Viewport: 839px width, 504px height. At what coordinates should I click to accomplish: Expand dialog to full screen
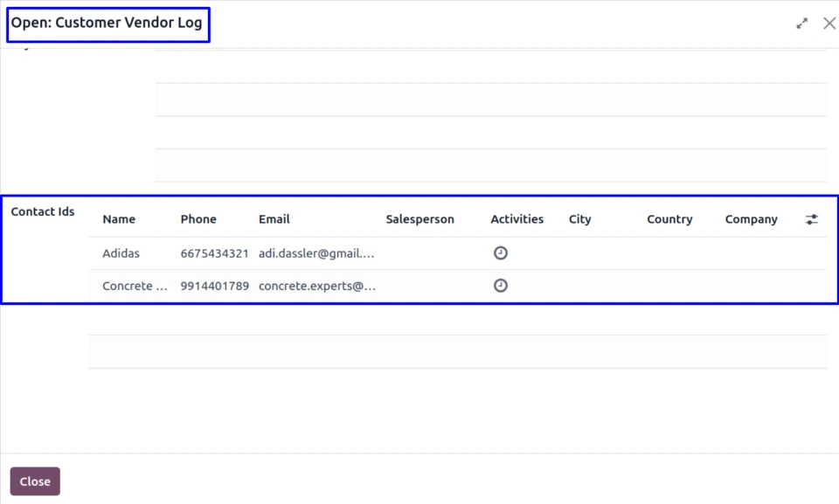[801, 24]
